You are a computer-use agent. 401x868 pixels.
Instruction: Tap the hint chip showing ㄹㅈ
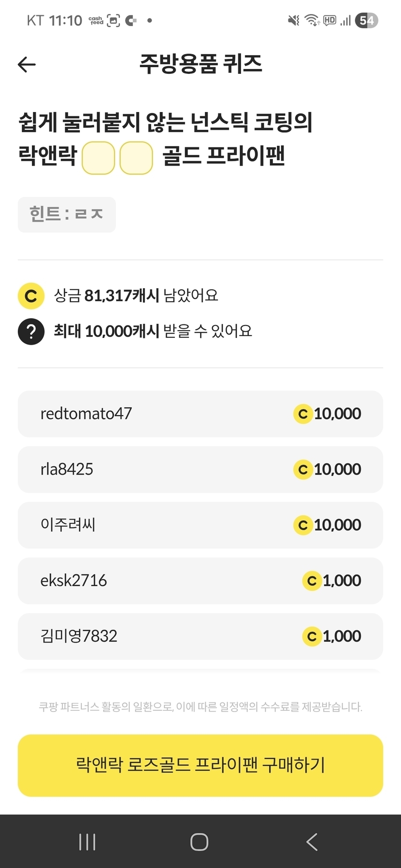[67, 214]
